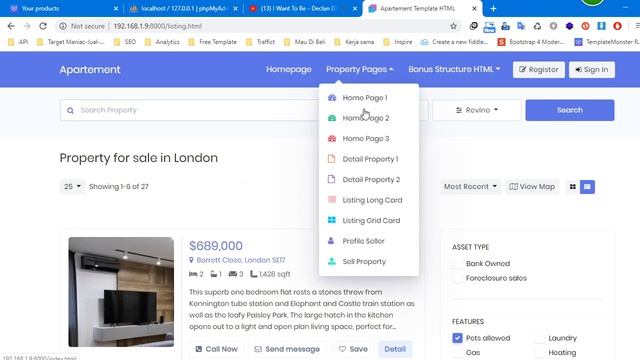
Task: Click the View Map button
Action: 532,187
